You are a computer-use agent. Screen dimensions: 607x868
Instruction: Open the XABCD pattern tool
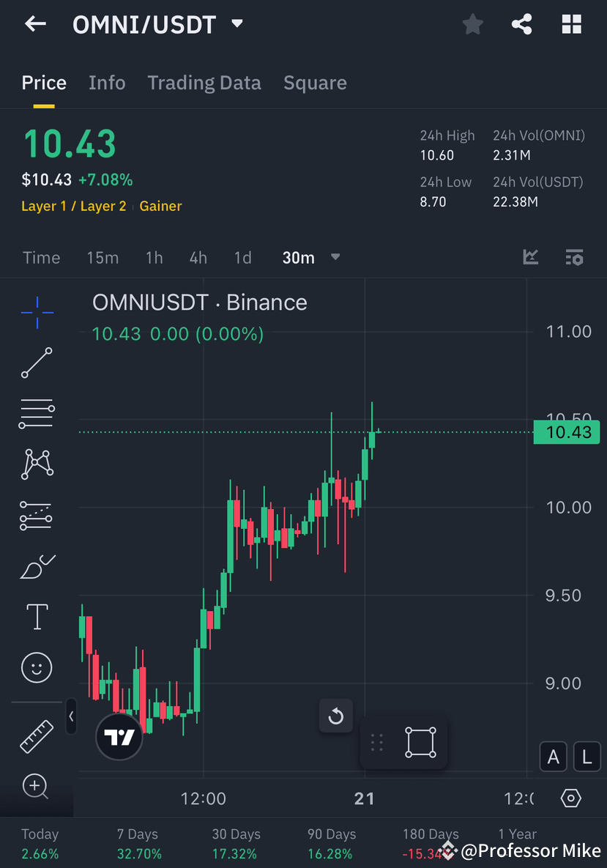coord(37,464)
